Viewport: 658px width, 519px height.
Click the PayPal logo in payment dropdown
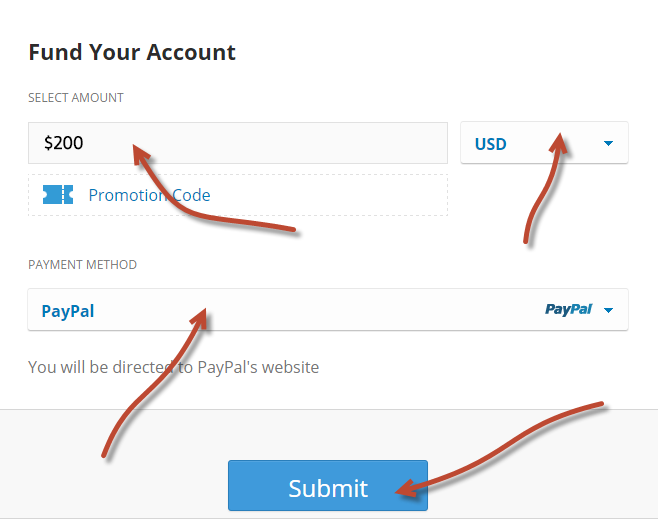[568, 309]
